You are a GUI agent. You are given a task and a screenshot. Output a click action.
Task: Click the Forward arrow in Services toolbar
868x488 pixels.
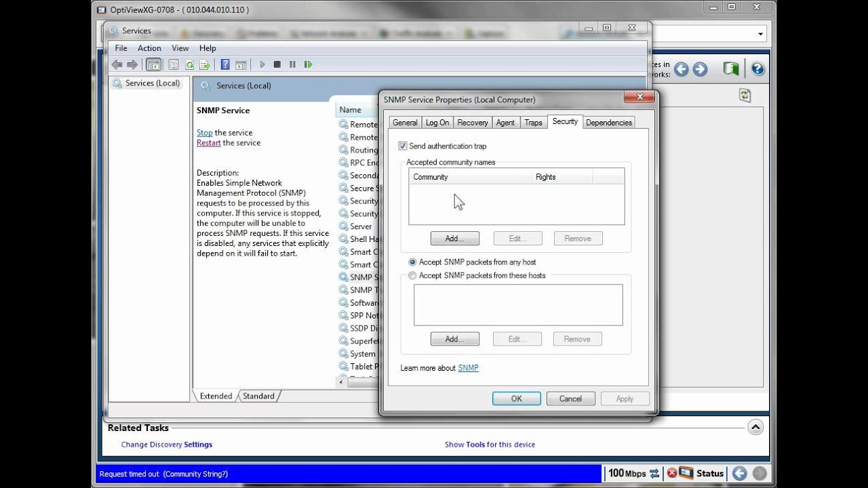(132, 64)
